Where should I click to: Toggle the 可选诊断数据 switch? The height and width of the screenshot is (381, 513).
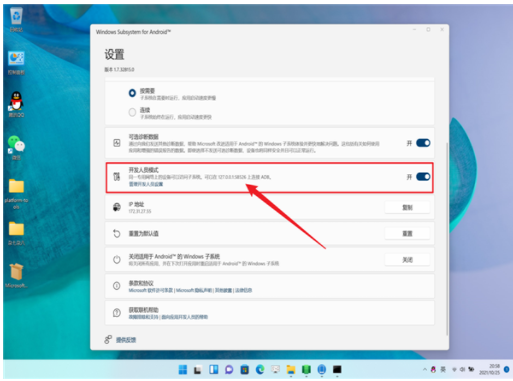click(423, 143)
